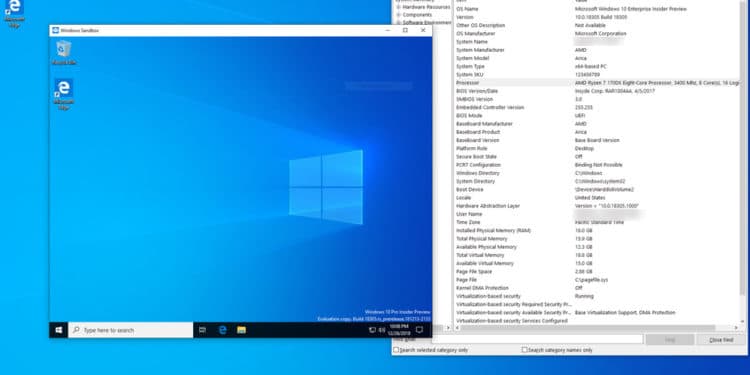Select host desktop Microsoft Edge shortcut

tap(14, 13)
